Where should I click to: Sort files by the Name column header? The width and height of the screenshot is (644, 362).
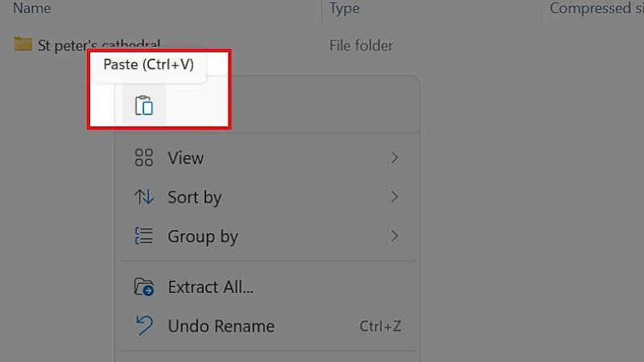point(32,9)
